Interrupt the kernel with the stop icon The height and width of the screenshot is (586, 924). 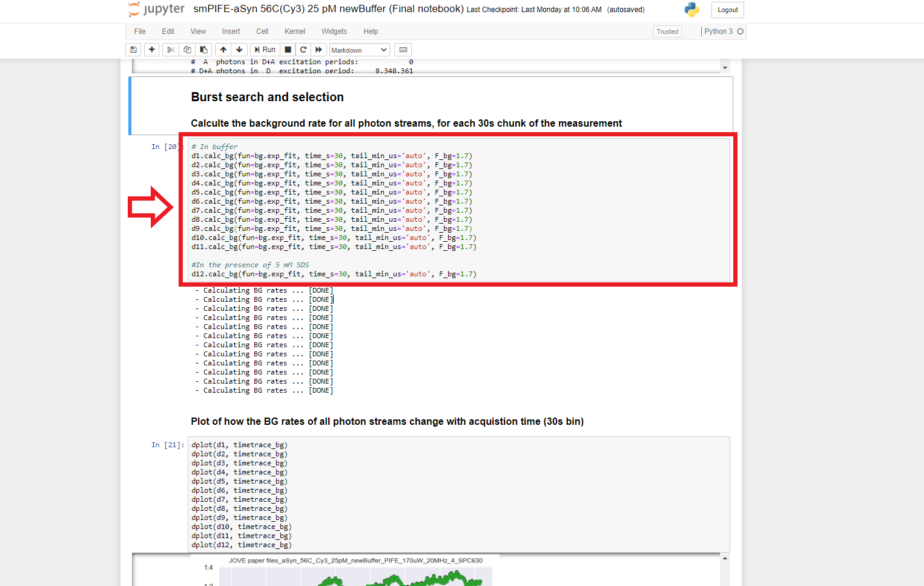pos(288,50)
